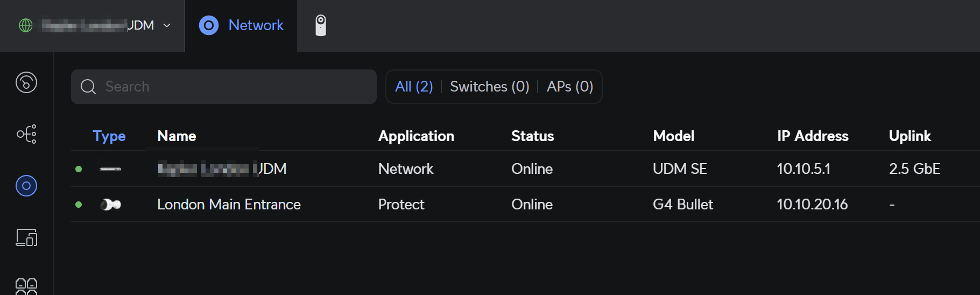Screen dimensions: 980x295
Task: Open the Topology icon in the sidebar
Action: pos(26,134)
